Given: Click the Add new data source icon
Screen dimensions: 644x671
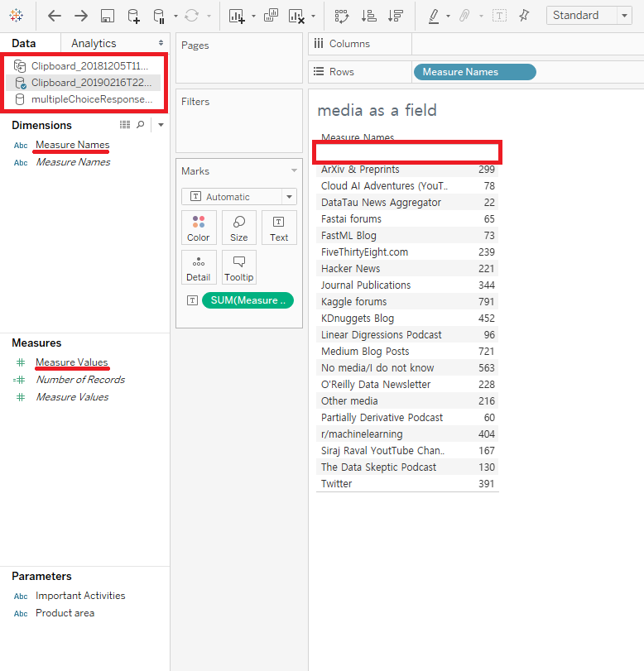Looking at the screenshot, I should coord(133,17).
